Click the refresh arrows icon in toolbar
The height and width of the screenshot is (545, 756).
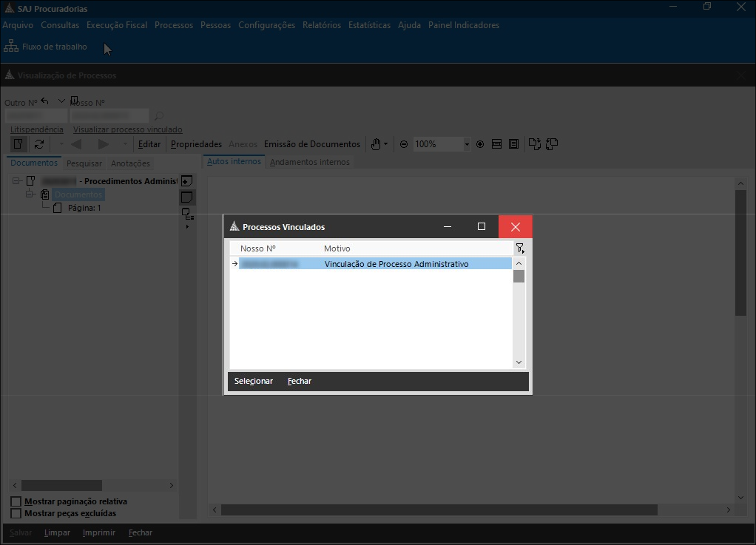(x=39, y=144)
